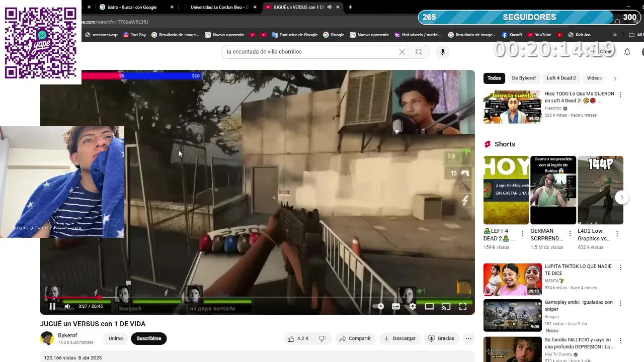Dislike the video with thumbs down
Image resolution: width=644 pixels, height=362 pixels.
point(323,338)
